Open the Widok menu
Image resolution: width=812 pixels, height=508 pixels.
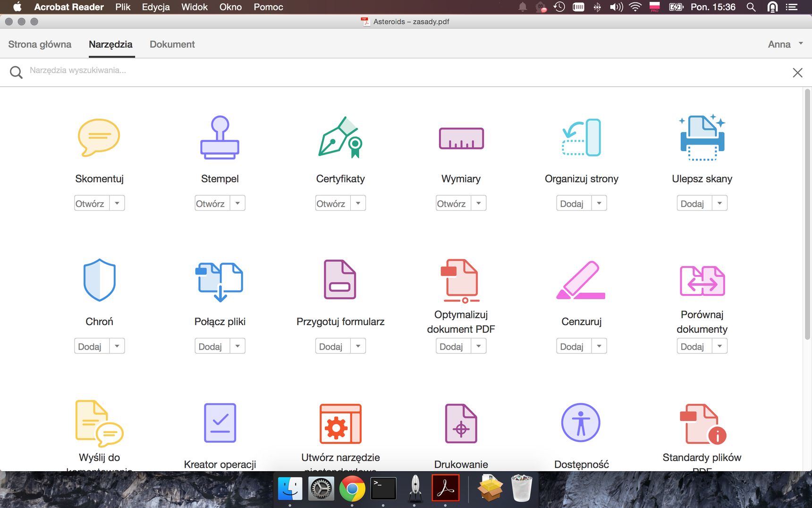click(x=195, y=7)
